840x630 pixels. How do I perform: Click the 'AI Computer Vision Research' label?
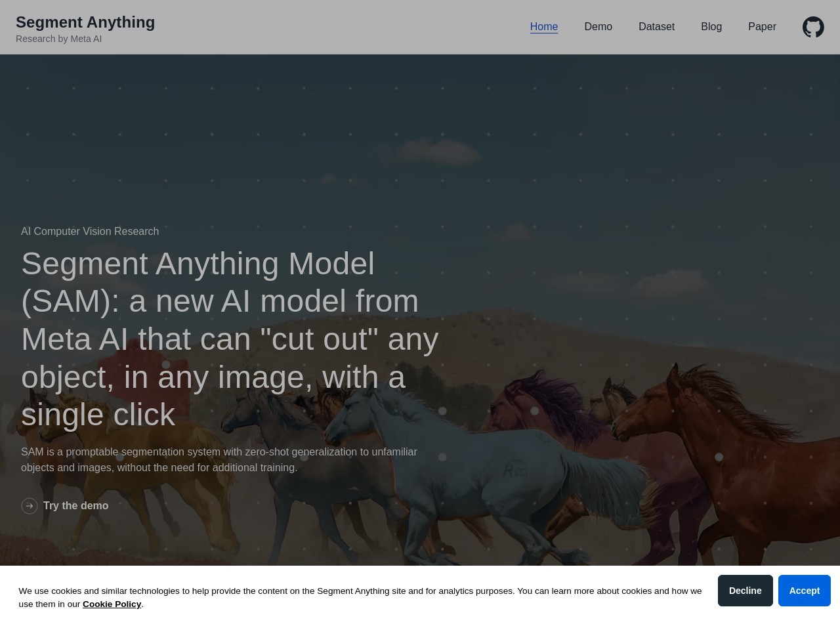click(x=90, y=232)
